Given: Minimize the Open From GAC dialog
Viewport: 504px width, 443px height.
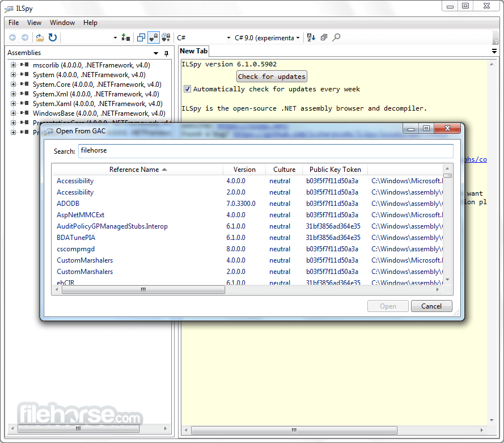Looking at the screenshot, I should 411,128.
